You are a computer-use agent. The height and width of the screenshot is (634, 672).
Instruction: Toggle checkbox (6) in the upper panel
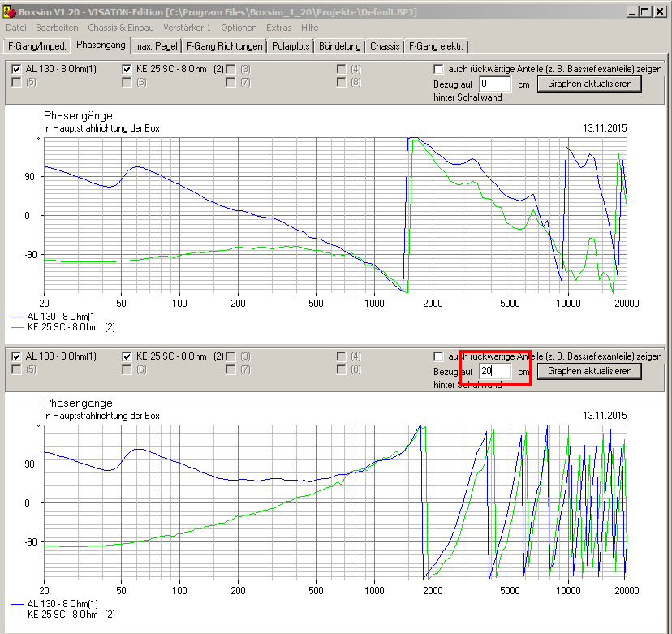(127, 82)
